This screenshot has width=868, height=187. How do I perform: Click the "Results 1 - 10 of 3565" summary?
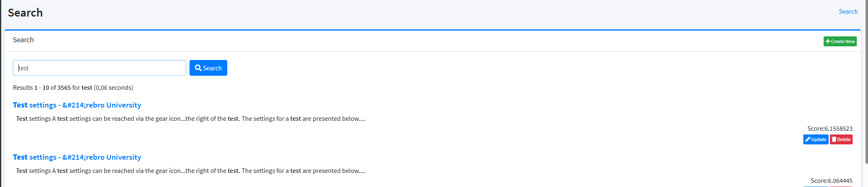pos(73,88)
